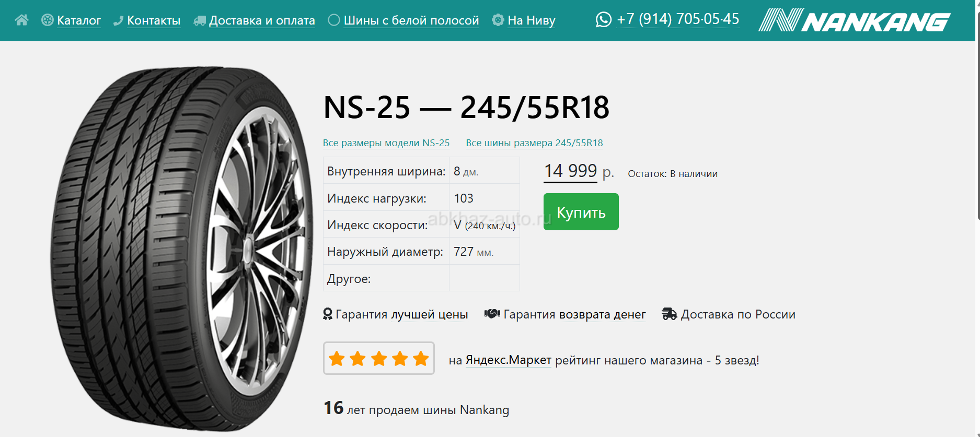
Task: Click the NS-25 tire product image
Action: (183, 248)
